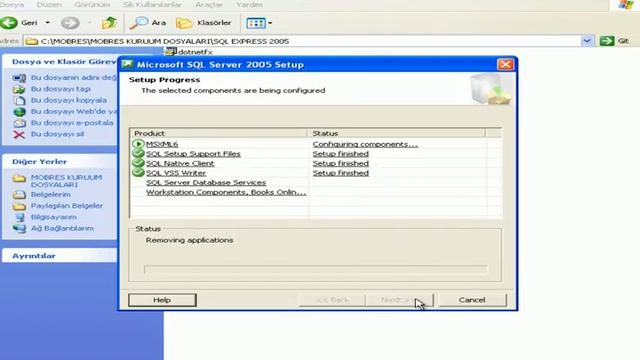Open Belgelerim in Diğer Yerler

pos(51,195)
